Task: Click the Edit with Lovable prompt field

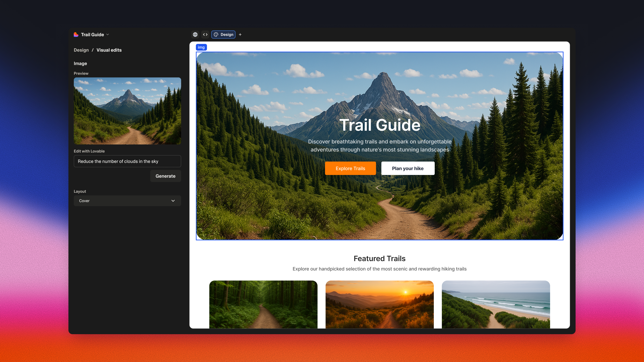Action: (x=127, y=161)
